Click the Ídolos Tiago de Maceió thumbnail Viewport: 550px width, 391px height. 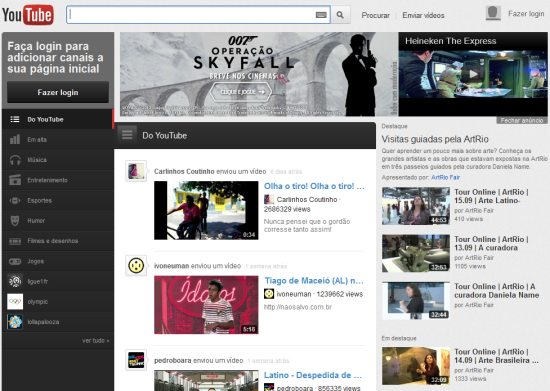[206, 305]
